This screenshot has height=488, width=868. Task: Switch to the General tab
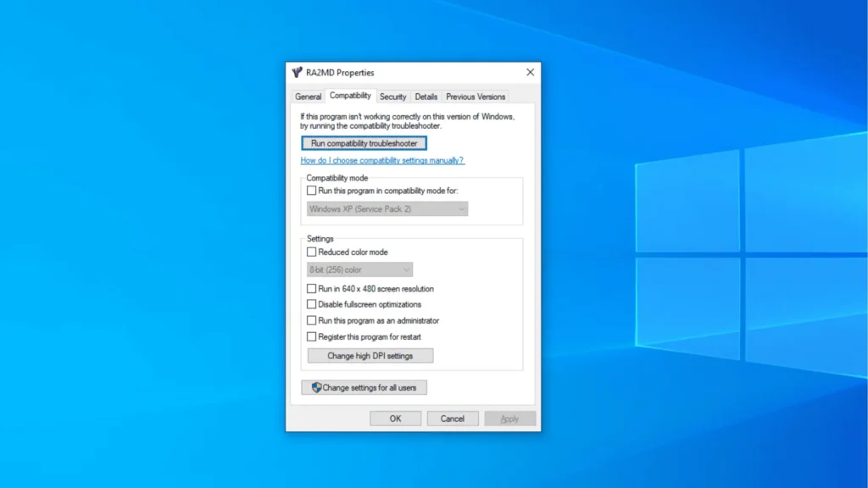[x=308, y=97]
